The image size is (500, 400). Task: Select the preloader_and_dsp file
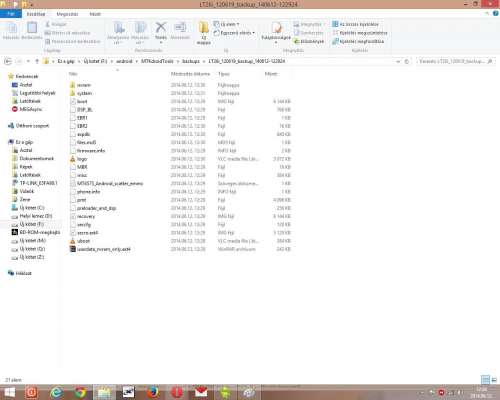93,208
